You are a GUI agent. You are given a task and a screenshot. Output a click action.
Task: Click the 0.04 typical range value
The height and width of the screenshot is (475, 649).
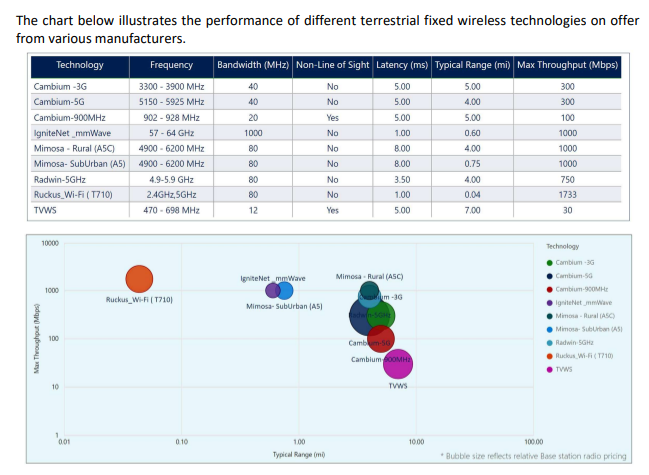[472, 194]
